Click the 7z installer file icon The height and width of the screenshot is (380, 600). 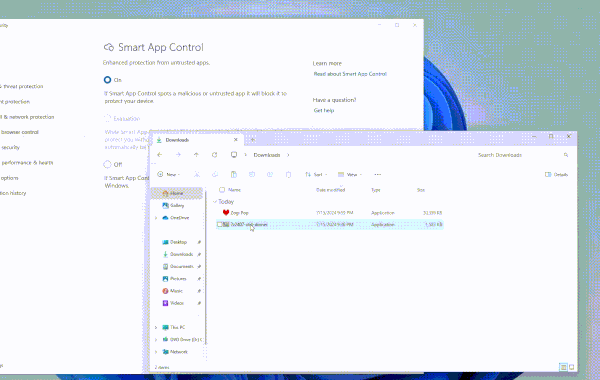pos(226,225)
